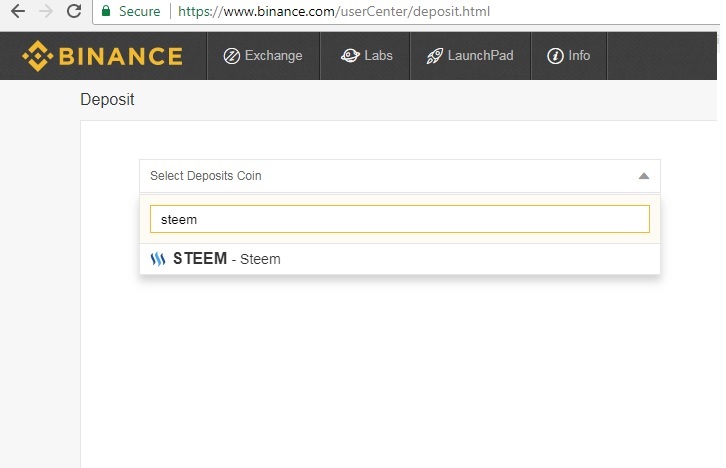Viewport: 726px width, 468px height.
Task: Click the Exchange nav icon
Action: pyautogui.click(x=231, y=56)
